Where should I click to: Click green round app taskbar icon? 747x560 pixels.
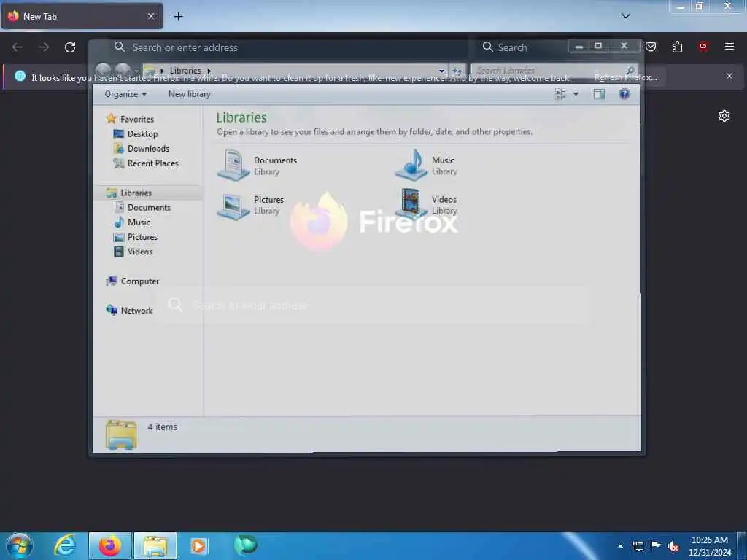click(x=246, y=545)
